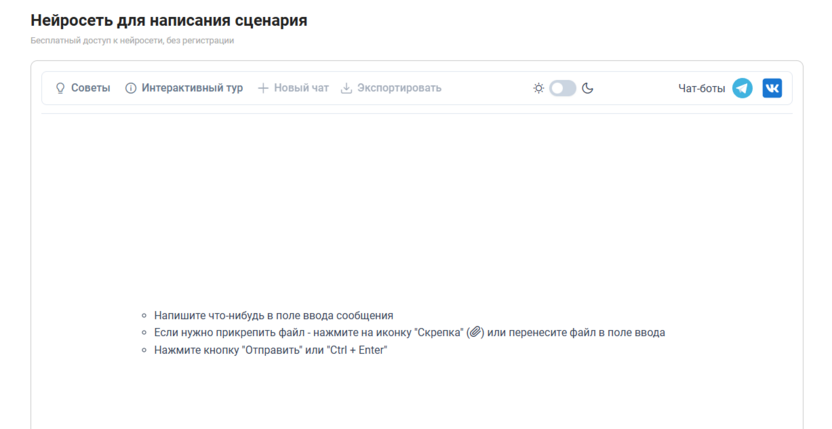Open the Telegram chat-bot icon

point(742,88)
